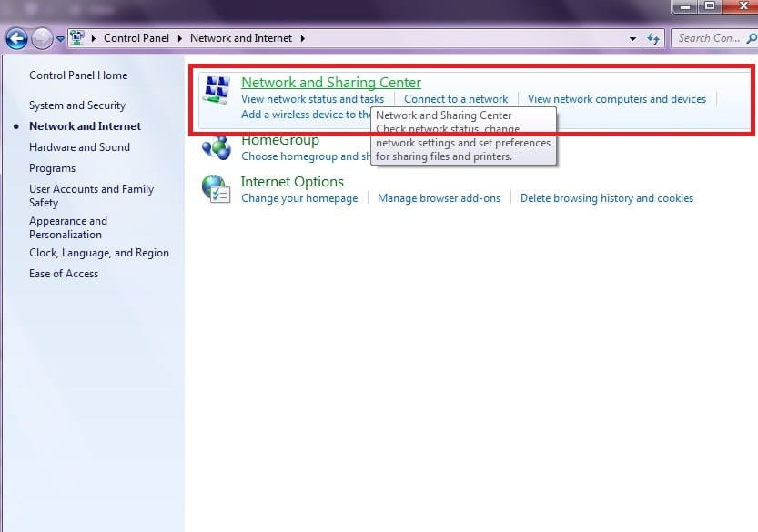
Task: Click the Back navigation arrow button
Action: tap(16, 39)
